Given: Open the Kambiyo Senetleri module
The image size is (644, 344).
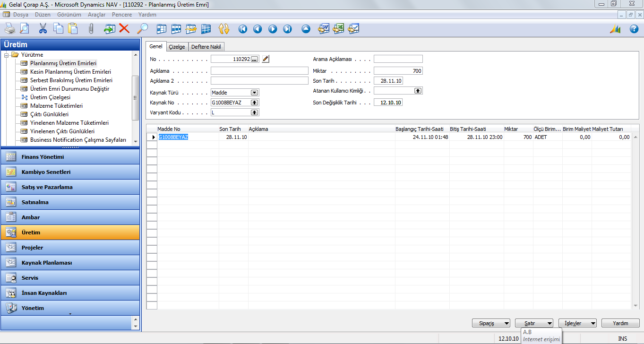Looking at the screenshot, I should click(70, 172).
